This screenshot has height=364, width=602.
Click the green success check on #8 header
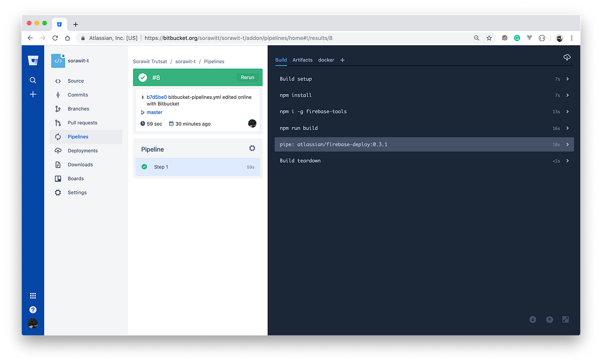tap(143, 78)
